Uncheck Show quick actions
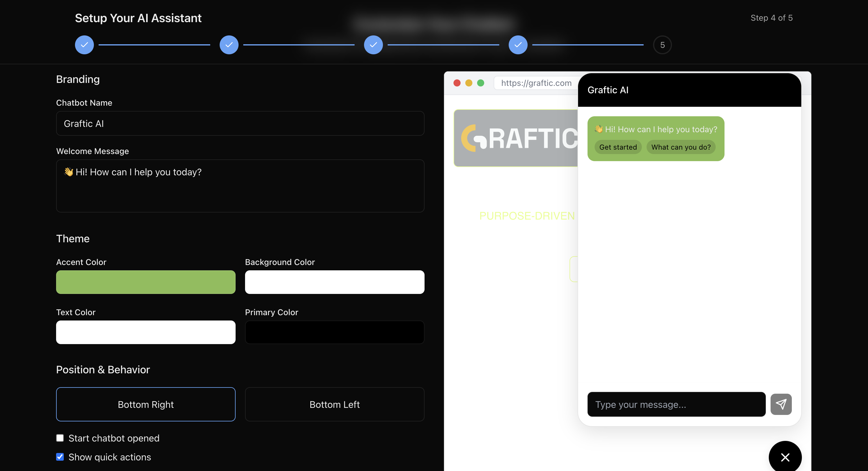This screenshot has height=471, width=868. point(60,457)
